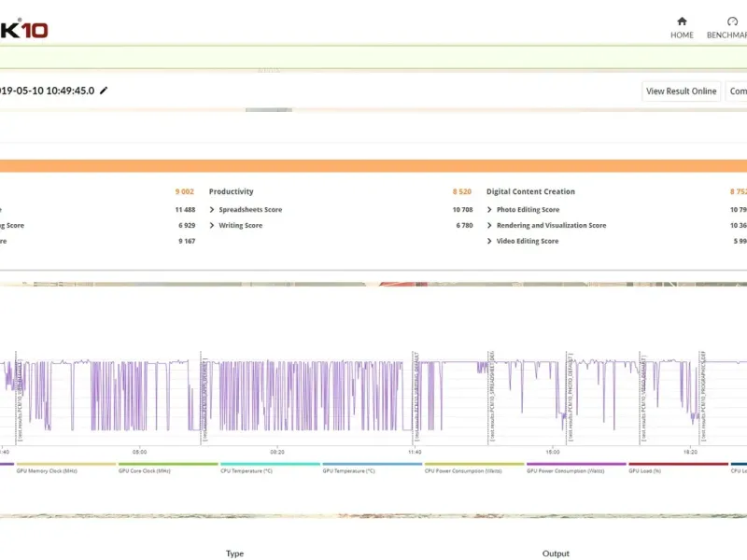Click View Result Online button
Viewport: 747px width, 560px height.
click(x=681, y=91)
